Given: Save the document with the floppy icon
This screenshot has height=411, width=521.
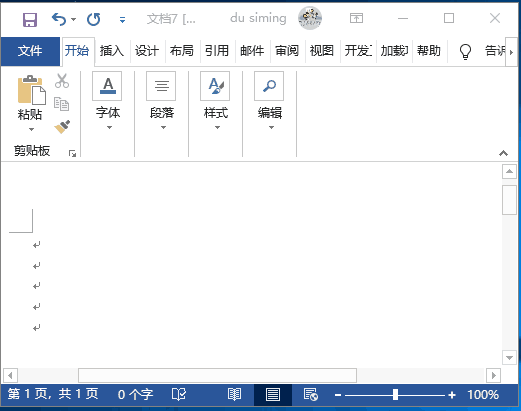Looking at the screenshot, I should point(30,19).
